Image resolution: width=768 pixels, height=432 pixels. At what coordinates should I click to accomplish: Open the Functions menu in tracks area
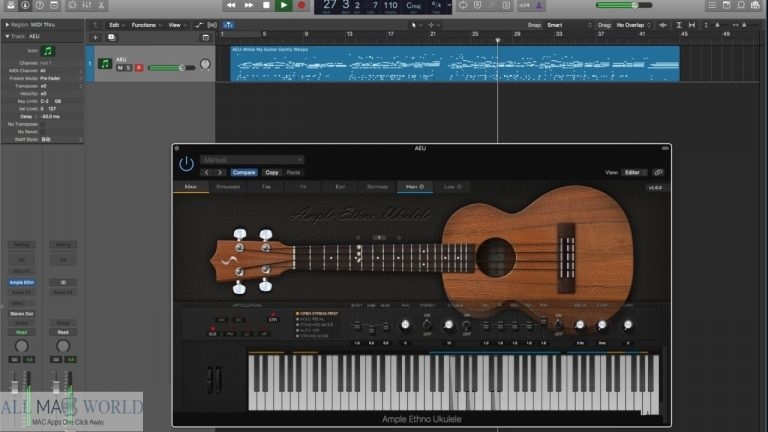point(144,25)
